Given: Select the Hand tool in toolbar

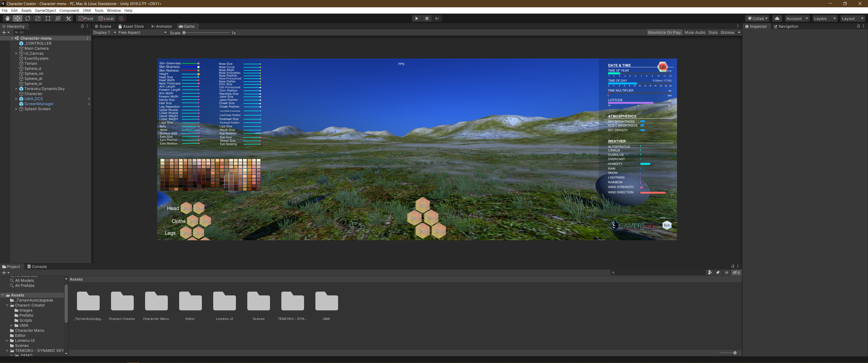Looking at the screenshot, I should coord(7,18).
